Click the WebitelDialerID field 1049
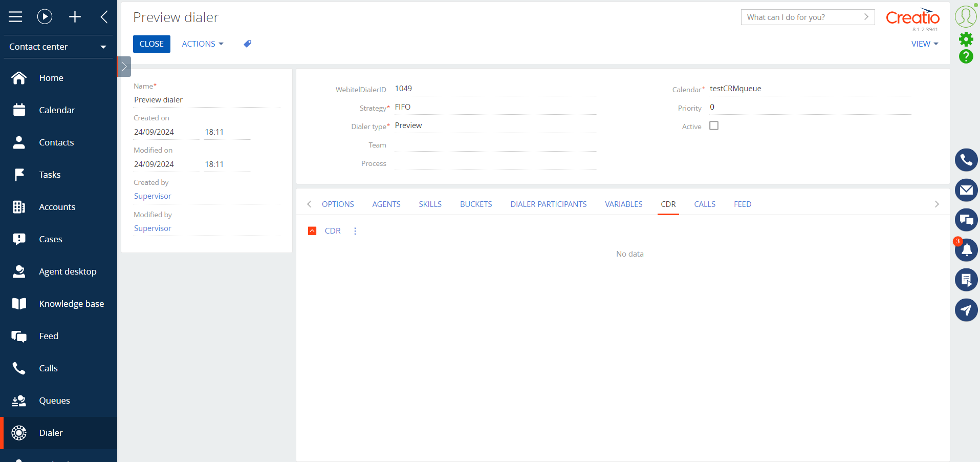The image size is (980, 462). pyautogui.click(x=495, y=89)
